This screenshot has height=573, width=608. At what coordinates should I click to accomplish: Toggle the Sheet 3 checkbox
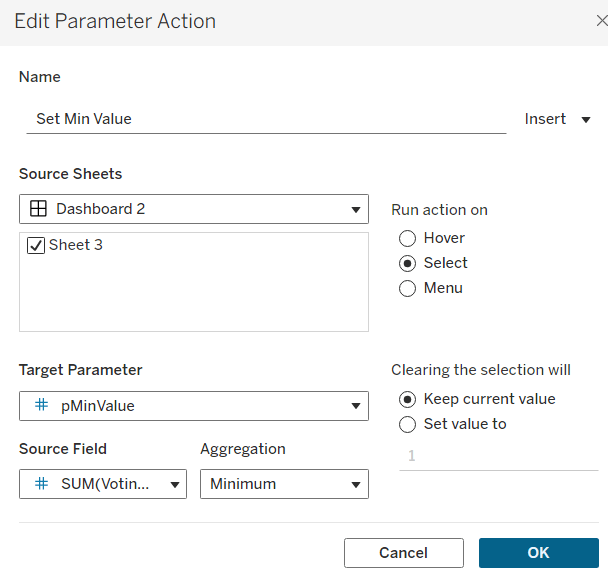36,245
